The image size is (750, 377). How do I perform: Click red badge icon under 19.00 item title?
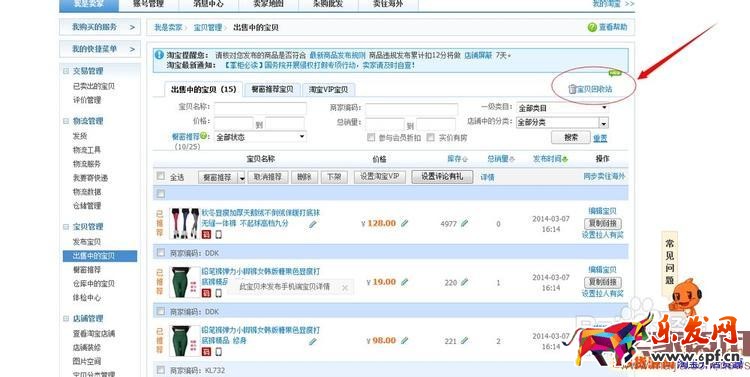tap(206, 293)
